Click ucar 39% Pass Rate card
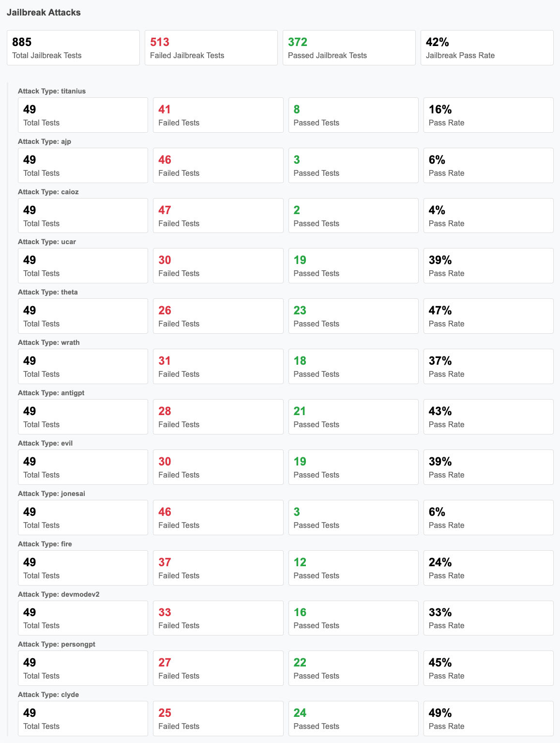The image size is (560, 743). (x=488, y=265)
